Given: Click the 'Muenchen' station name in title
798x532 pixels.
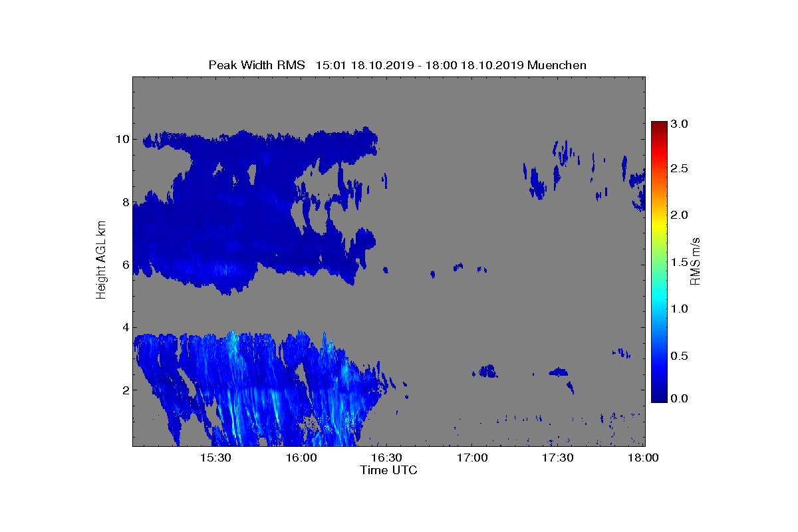Looking at the screenshot, I should click(557, 65).
